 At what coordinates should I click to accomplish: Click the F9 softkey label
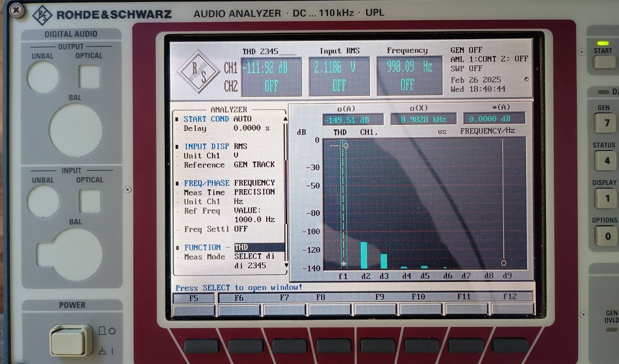[380, 297]
